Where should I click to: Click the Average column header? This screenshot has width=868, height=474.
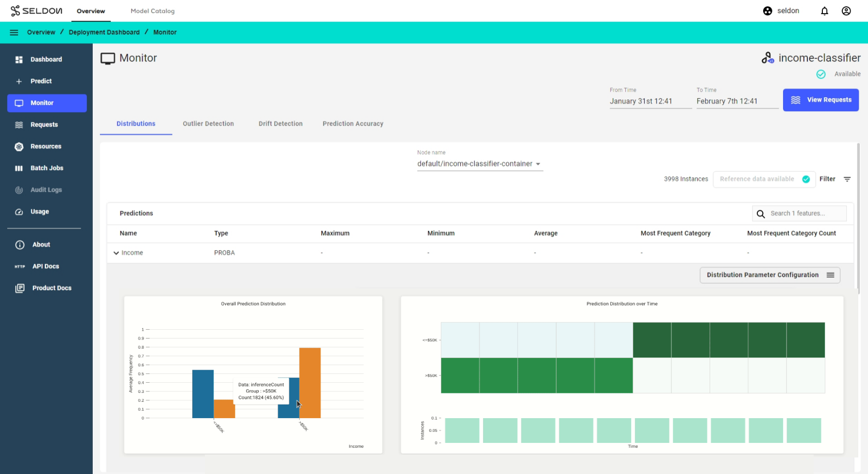546,234
